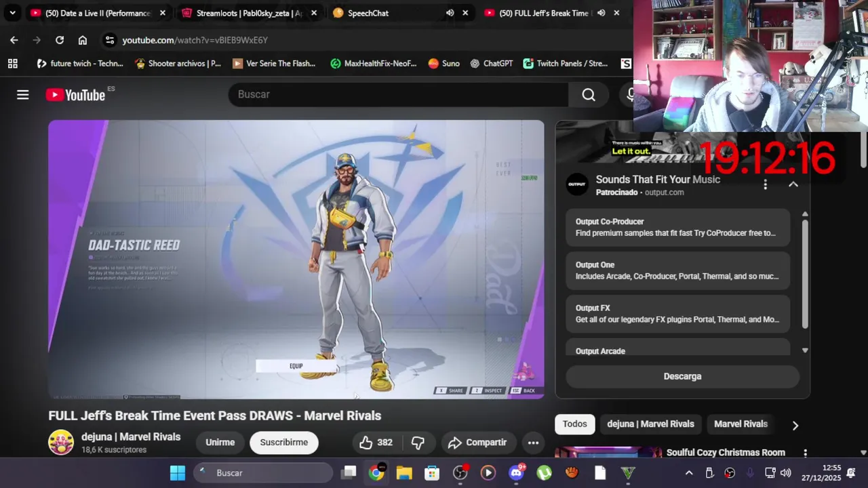This screenshot has height=488, width=868.
Task: Open options for Soulful Cozy Christmas video
Action: 805,453
